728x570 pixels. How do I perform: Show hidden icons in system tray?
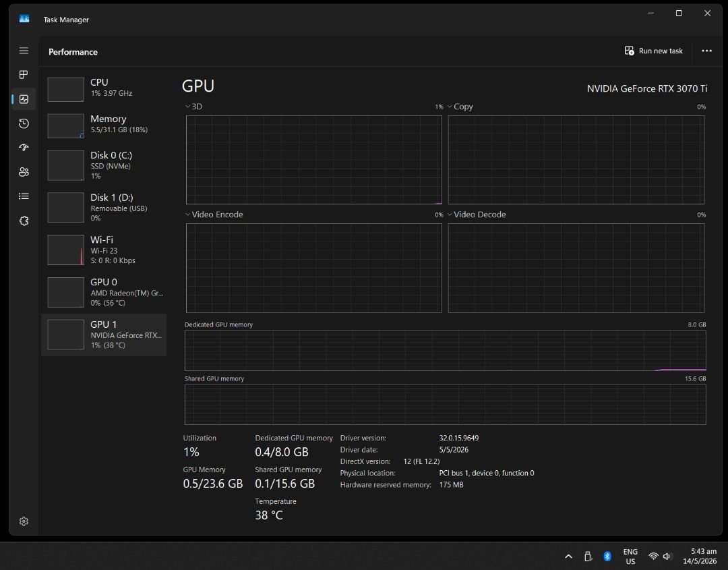tap(568, 556)
